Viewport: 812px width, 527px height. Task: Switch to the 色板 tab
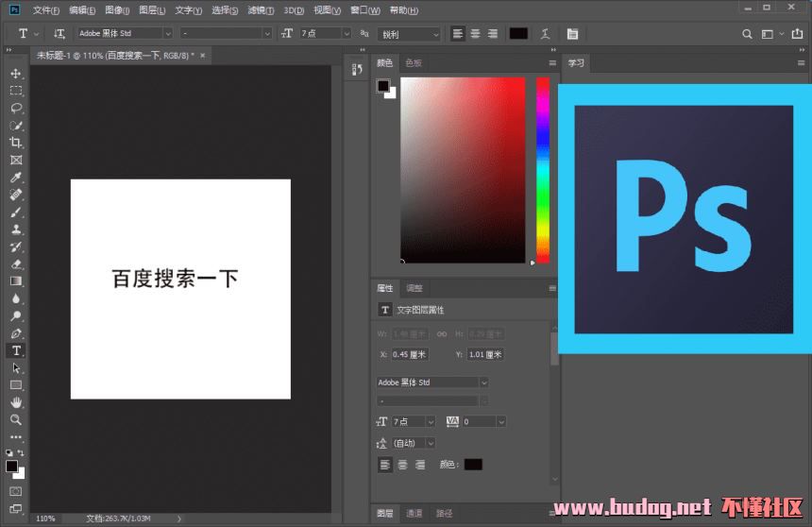(x=414, y=62)
